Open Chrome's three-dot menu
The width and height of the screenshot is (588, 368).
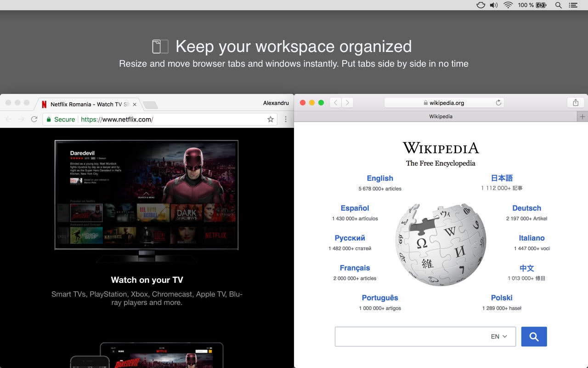(x=286, y=119)
